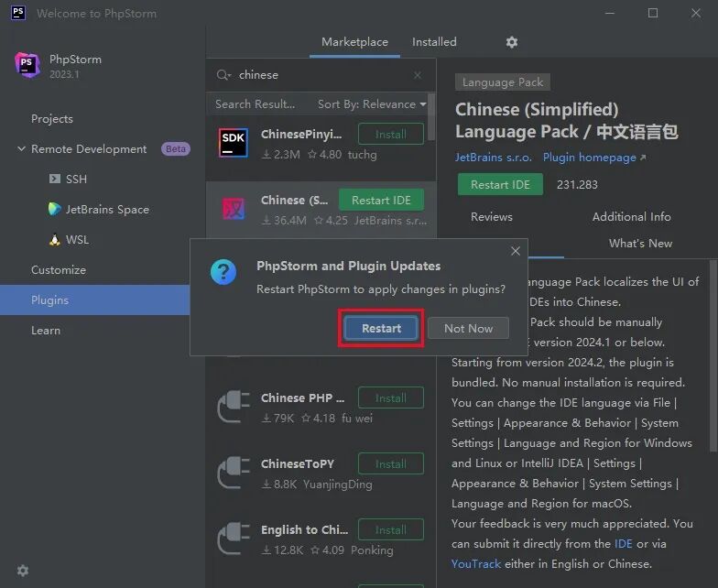
Task: Open the Reviews tab of the plugin
Action: pos(491,216)
